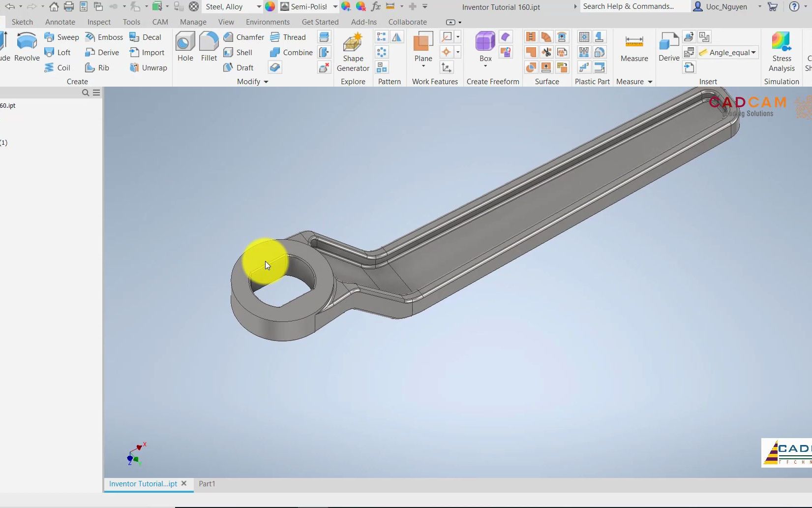812x508 pixels.
Task: Select the Mirror pattern tool
Action: click(x=397, y=37)
